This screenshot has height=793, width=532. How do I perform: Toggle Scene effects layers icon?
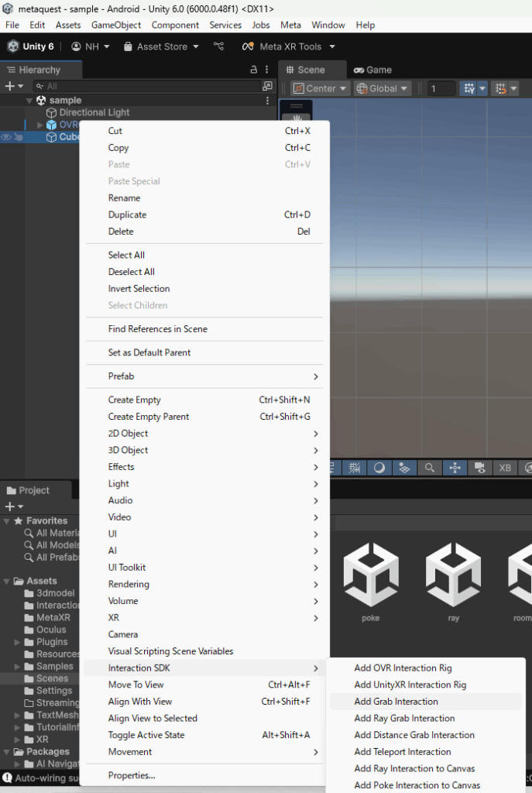[x=404, y=468]
